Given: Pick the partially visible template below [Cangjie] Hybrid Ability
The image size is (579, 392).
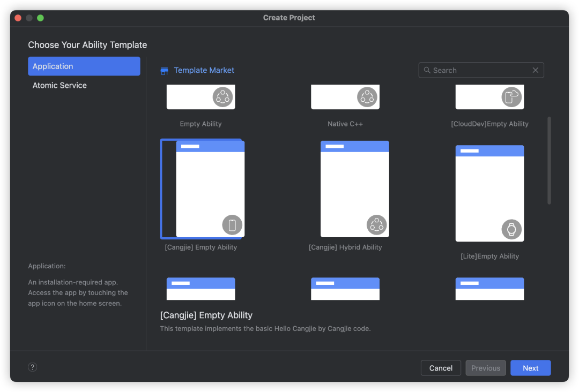Looking at the screenshot, I should pyautogui.click(x=345, y=289).
